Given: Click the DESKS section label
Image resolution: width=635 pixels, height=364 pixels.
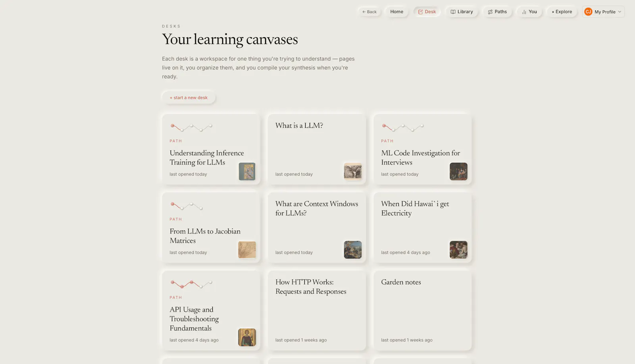Looking at the screenshot, I should [171, 26].
